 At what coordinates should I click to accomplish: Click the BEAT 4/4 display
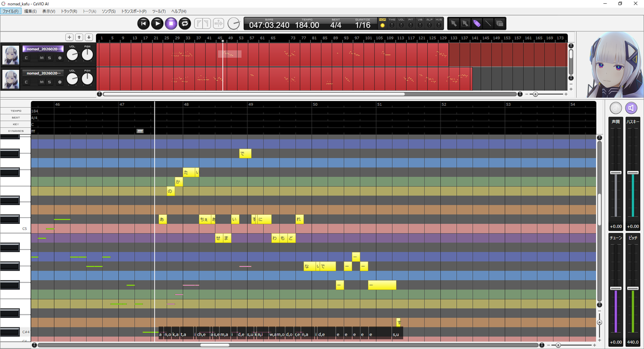point(336,25)
